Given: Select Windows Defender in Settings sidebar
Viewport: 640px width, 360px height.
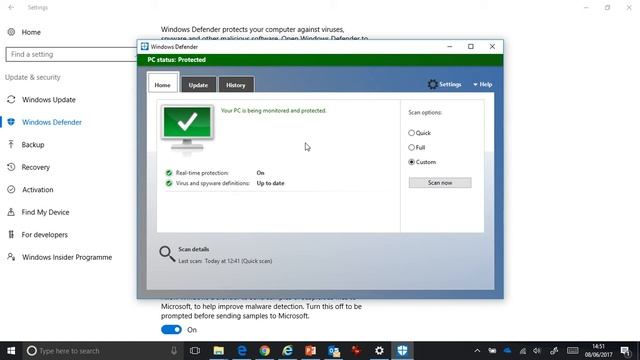Looking at the screenshot, I should pos(51,122).
